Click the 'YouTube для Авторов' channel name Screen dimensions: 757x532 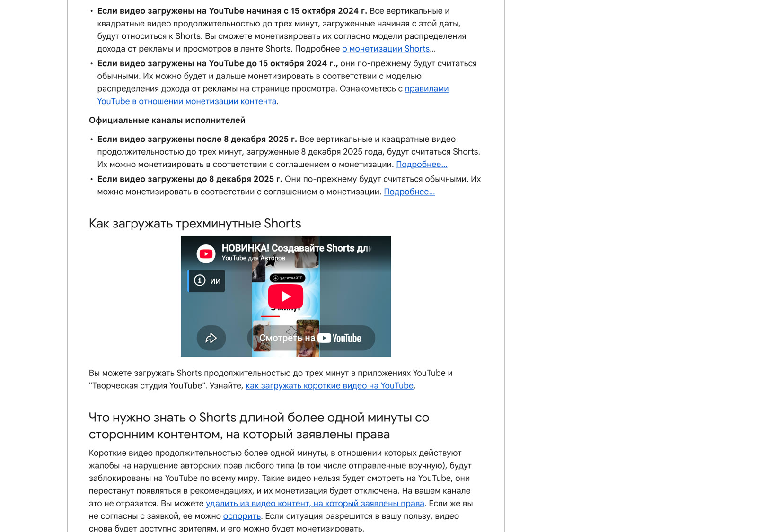[253, 258]
